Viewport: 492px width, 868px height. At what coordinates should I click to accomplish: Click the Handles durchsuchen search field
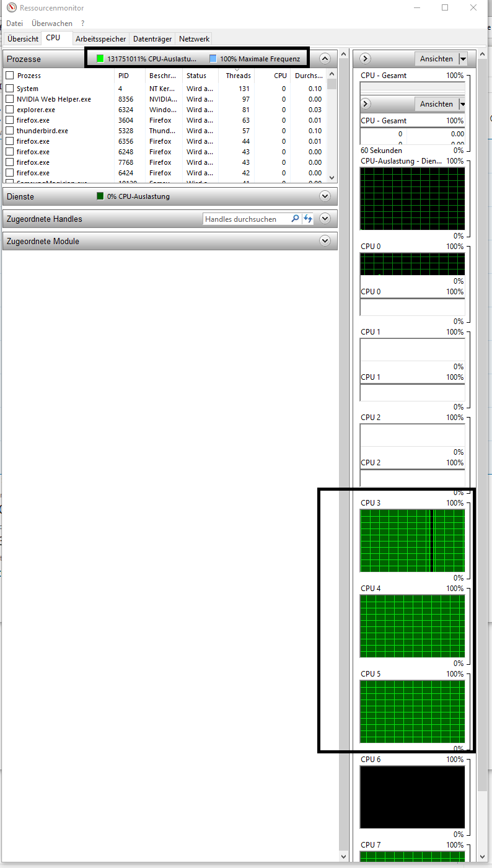(247, 219)
